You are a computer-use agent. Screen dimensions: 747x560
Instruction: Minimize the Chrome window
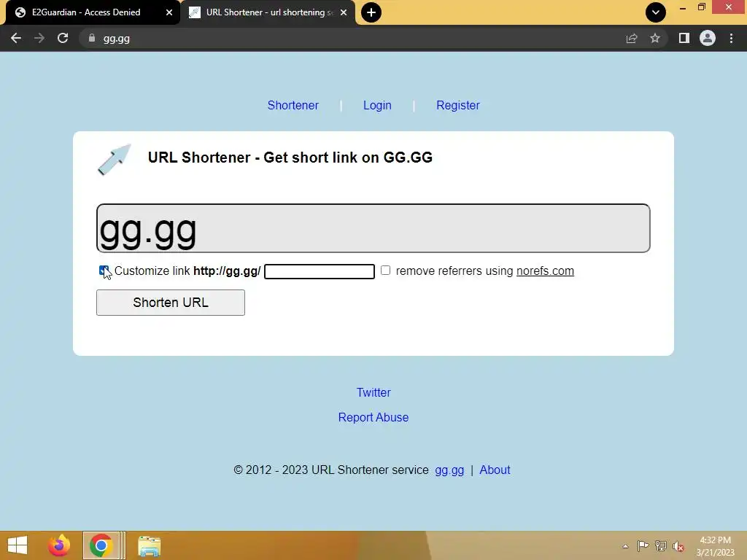tap(683, 7)
